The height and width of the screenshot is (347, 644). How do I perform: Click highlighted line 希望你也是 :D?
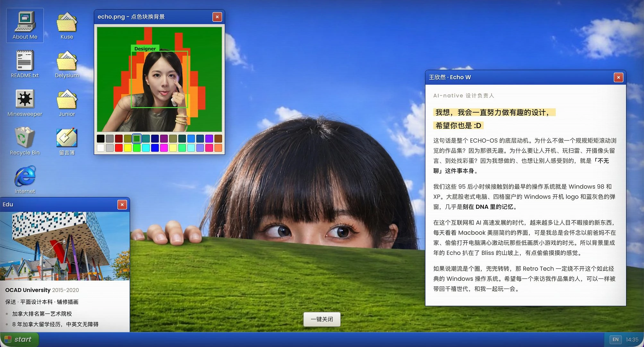coord(458,126)
